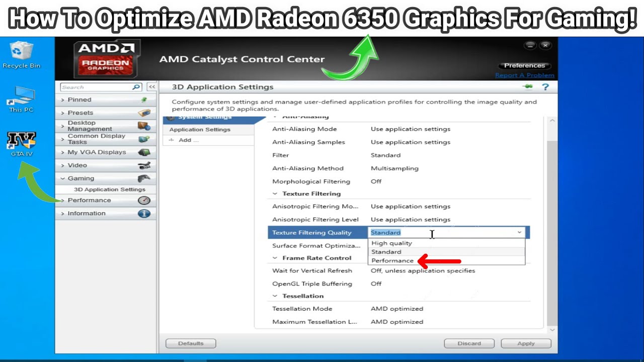
Task: Collapse the Gaming sidebar section
Action: point(62,178)
